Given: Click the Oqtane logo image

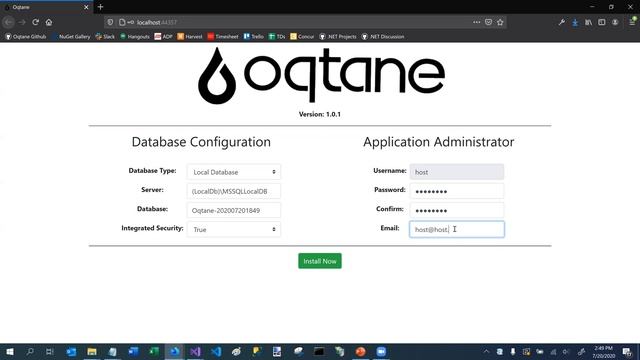Looking at the screenshot, I should pyautogui.click(x=321, y=76).
